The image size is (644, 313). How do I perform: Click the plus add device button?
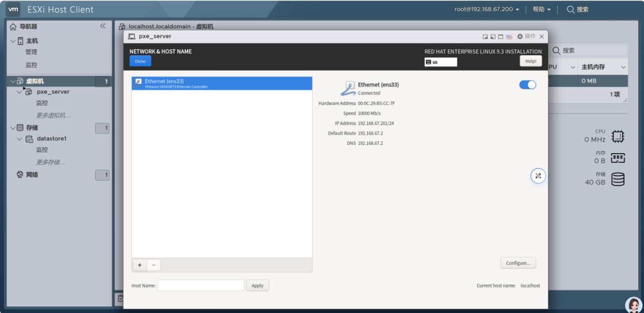139,265
